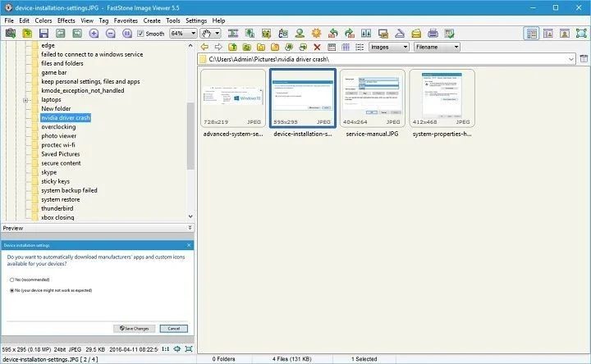Screen dimensions: 591x364
Task: Select the Saved Pictures folder
Action: (60, 154)
